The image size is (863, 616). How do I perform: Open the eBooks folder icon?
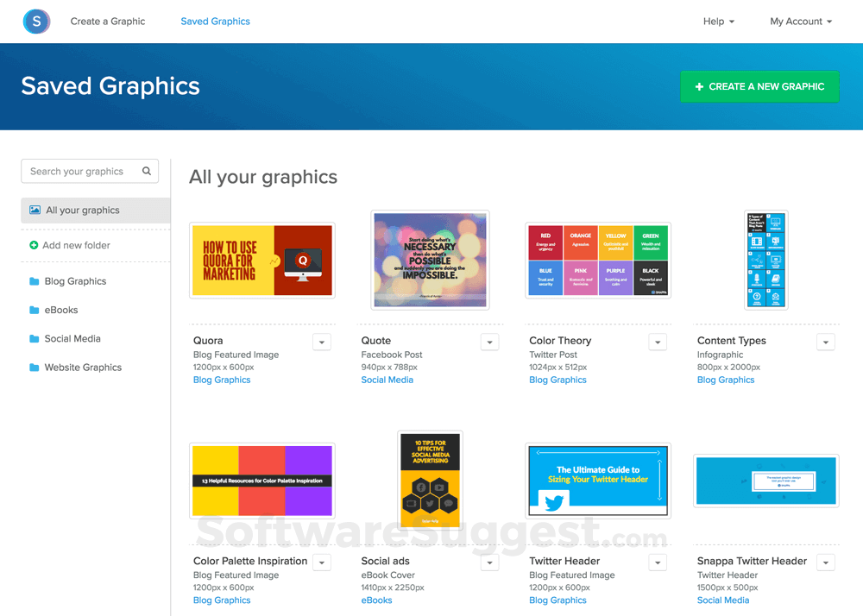pyautogui.click(x=34, y=310)
